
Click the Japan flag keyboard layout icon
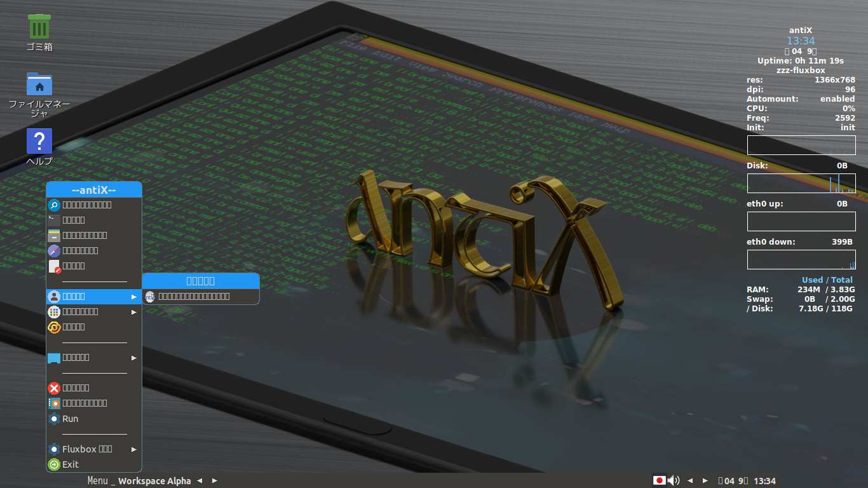coord(660,480)
